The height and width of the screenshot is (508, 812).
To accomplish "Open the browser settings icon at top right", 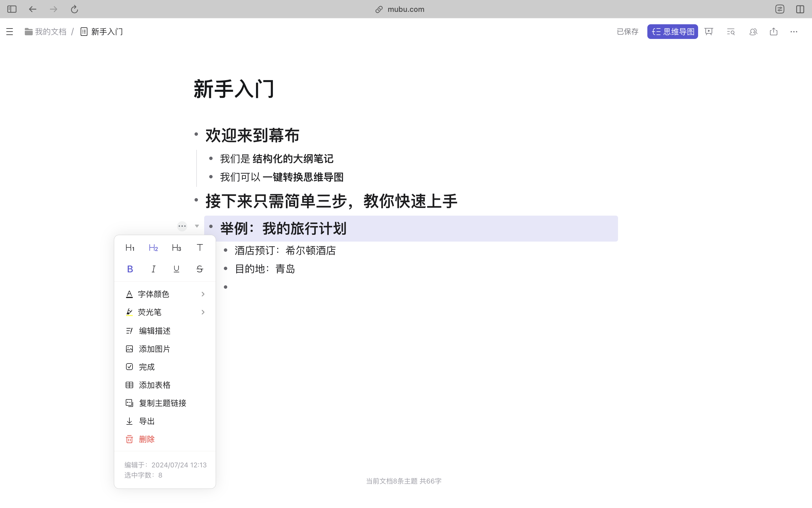I will pyautogui.click(x=780, y=9).
